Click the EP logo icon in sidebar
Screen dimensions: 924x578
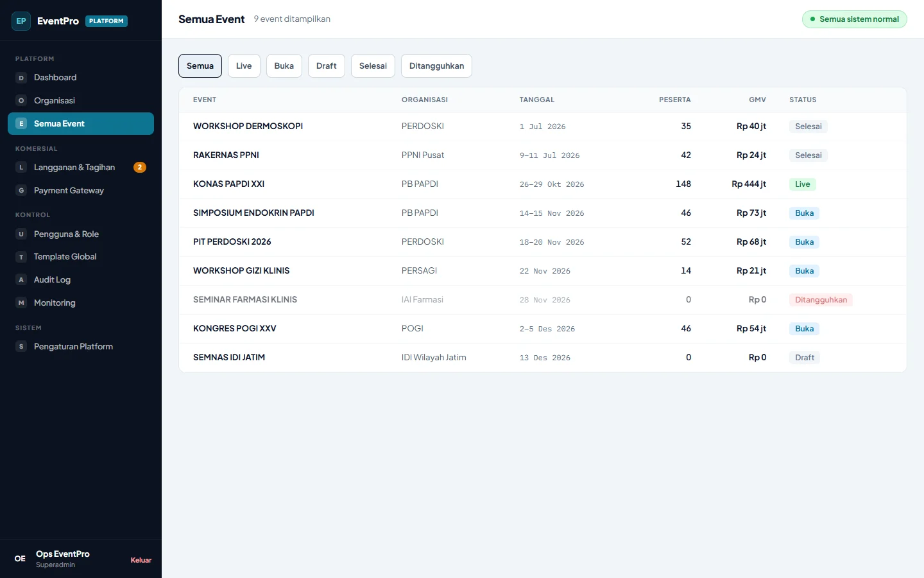click(x=21, y=21)
